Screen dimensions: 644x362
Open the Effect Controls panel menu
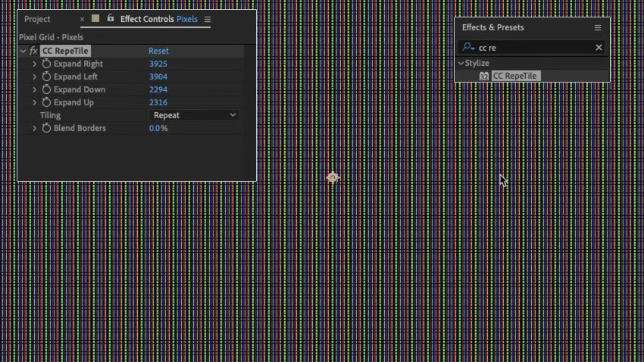pos(208,19)
